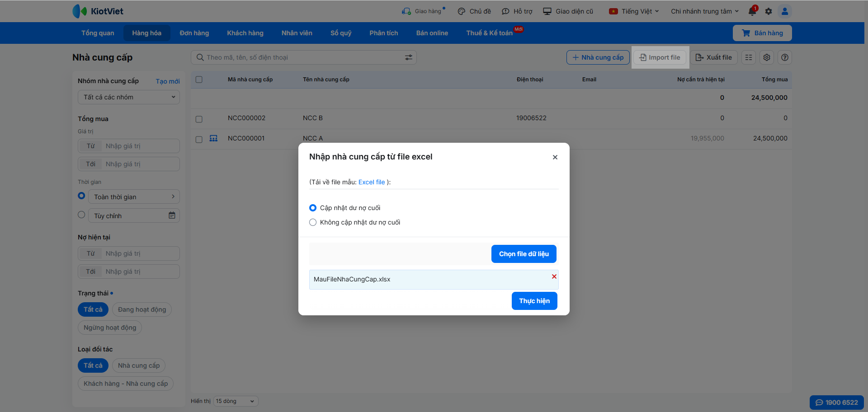
Task: Filter status by Ngừng hoạt động
Action: (x=110, y=328)
